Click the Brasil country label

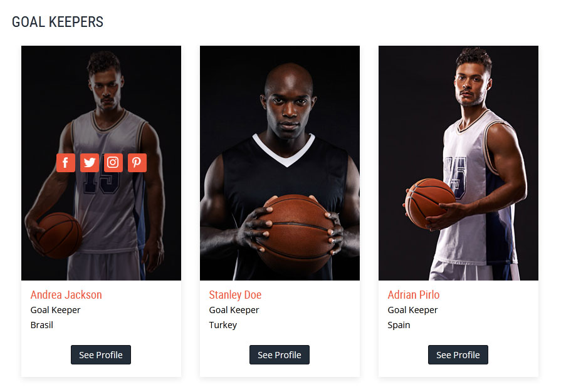point(42,325)
